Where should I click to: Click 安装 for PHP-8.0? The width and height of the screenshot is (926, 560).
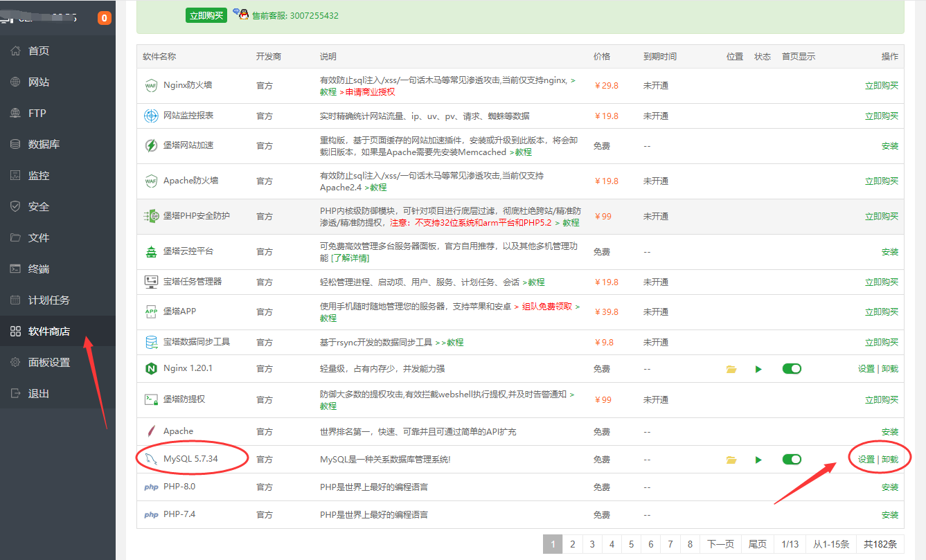tap(889, 487)
